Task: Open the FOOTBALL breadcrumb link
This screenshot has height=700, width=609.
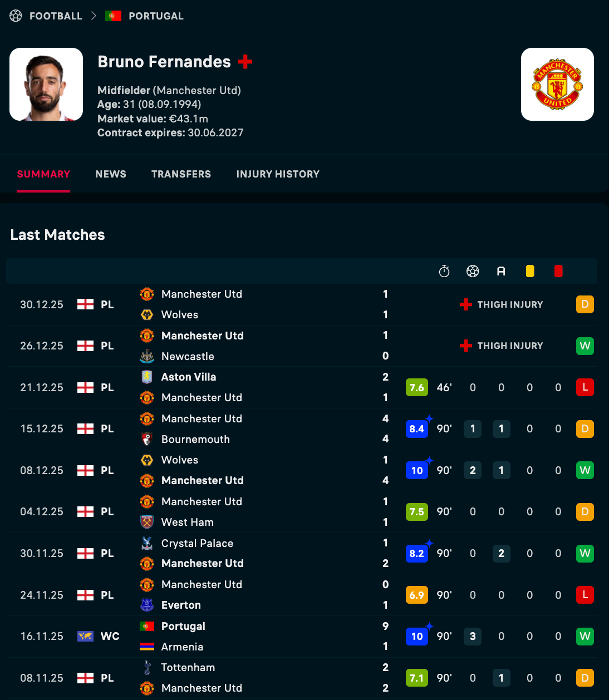Action: click(x=56, y=16)
